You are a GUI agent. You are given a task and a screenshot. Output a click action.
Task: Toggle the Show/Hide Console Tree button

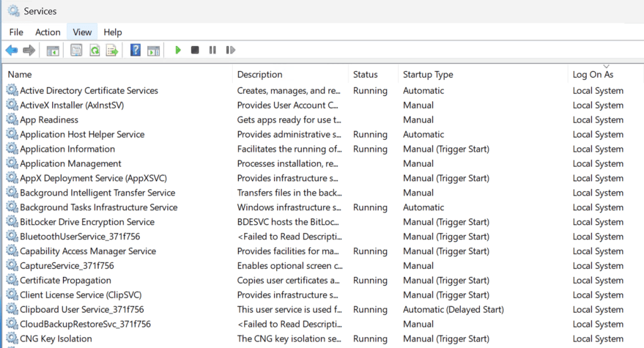point(53,50)
